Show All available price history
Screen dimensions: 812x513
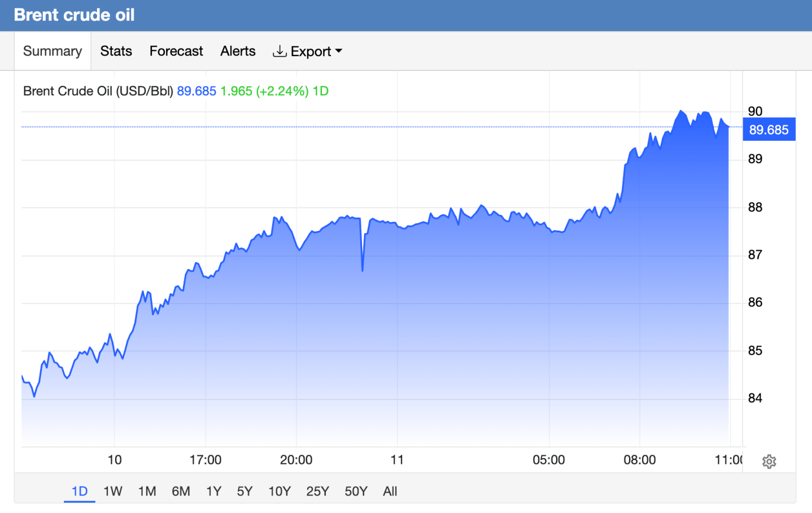click(x=390, y=491)
